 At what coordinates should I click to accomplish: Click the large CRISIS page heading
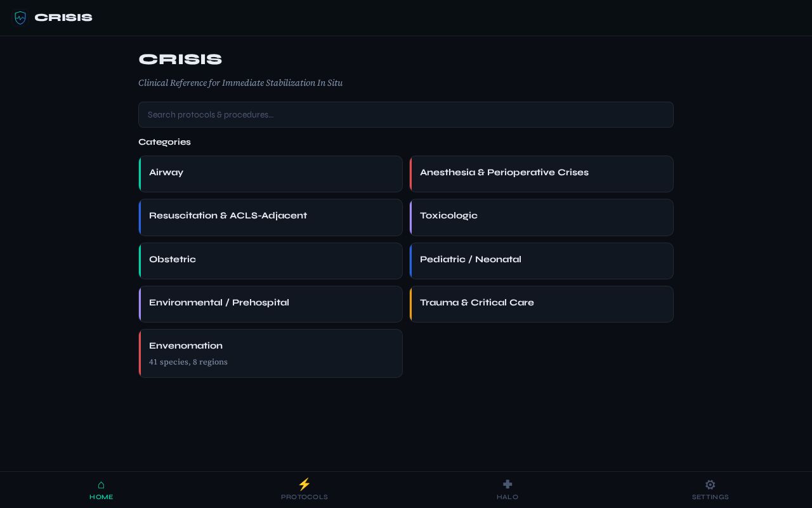coord(180,60)
